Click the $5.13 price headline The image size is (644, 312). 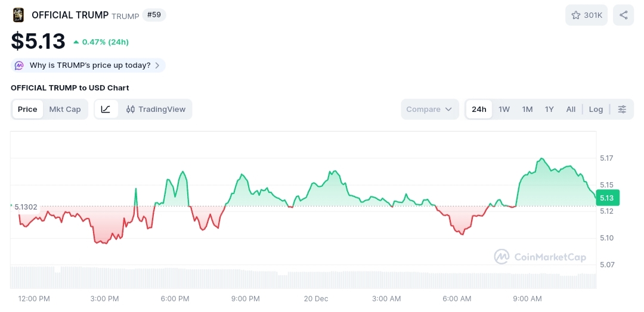pos(38,41)
